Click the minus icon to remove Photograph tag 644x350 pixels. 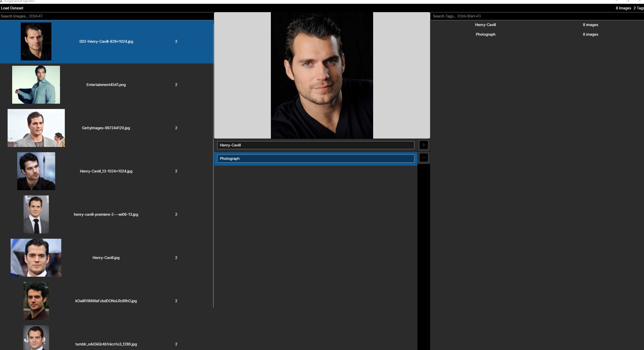[x=424, y=158]
